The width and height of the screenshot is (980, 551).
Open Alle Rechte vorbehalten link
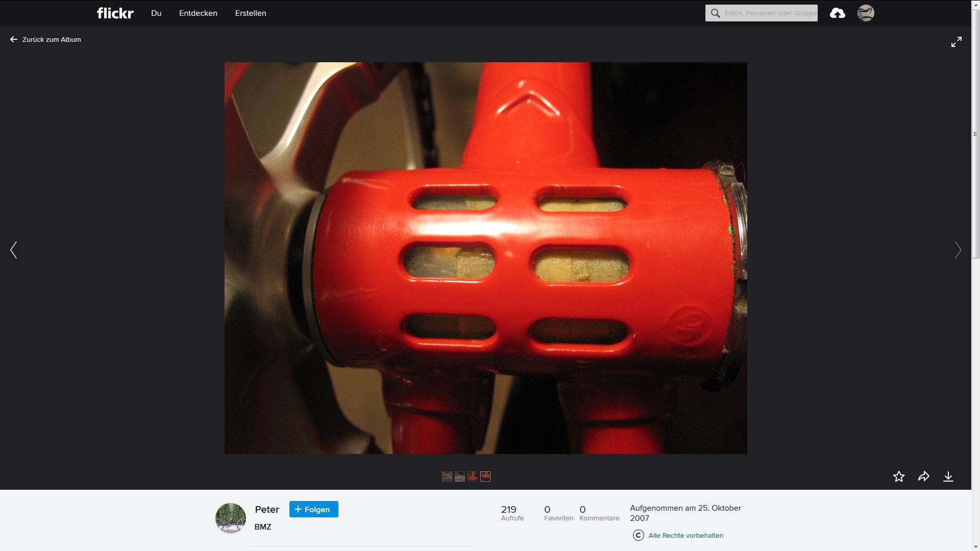[685, 535]
